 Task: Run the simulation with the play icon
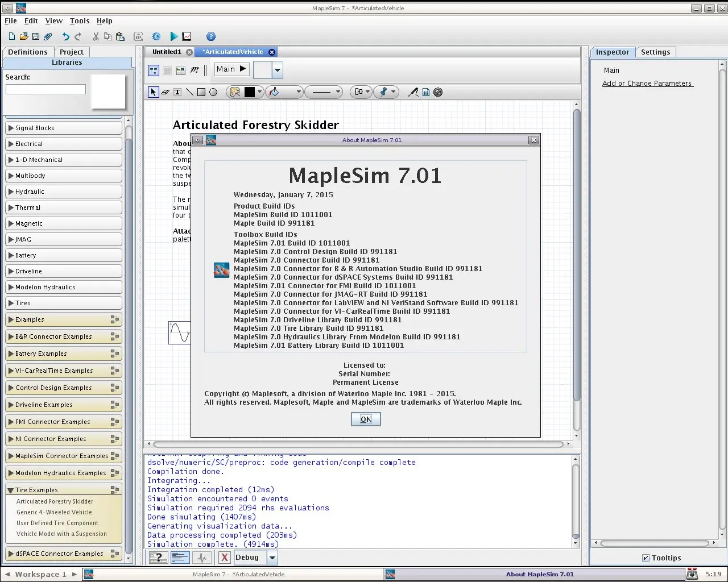[174, 36]
